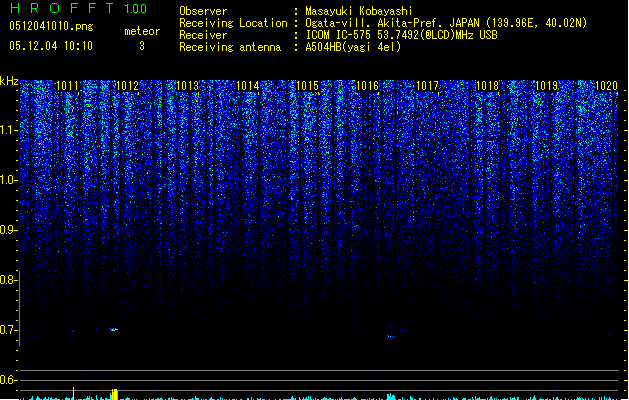Click the meteor count label
The image size is (629, 400).
[142, 31]
